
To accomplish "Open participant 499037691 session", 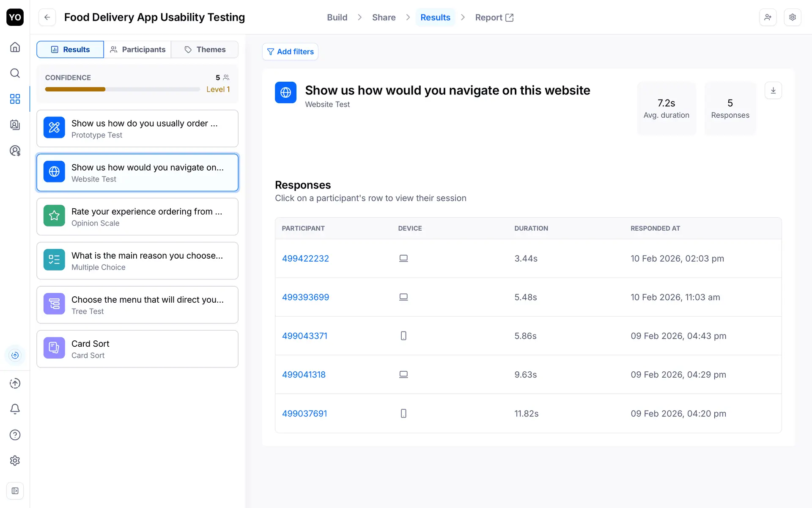I will pyautogui.click(x=304, y=414).
